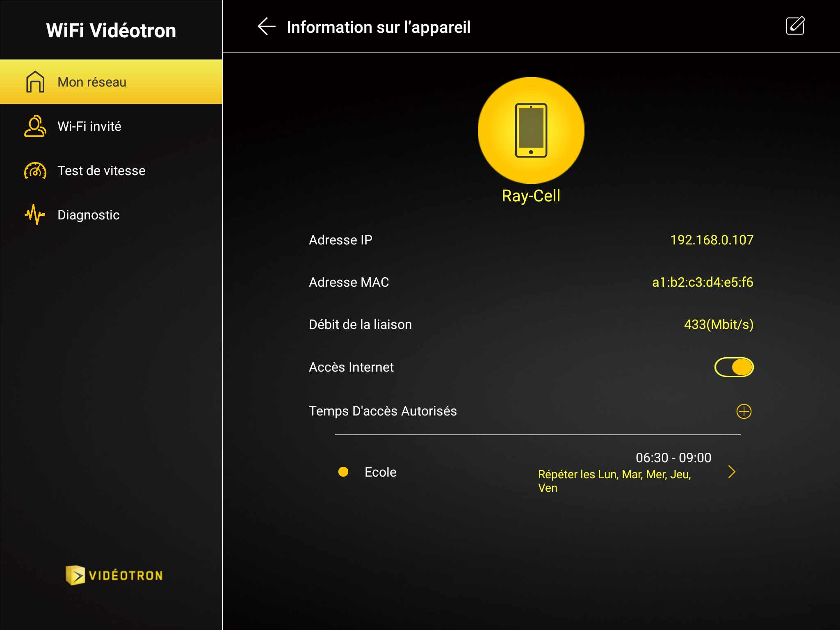
Task: Click the Adresse IP label
Action: click(340, 240)
